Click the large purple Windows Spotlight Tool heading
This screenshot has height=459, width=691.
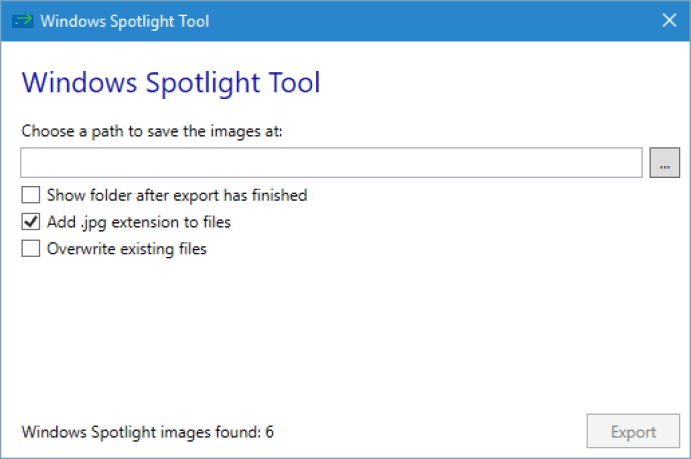(x=171, y=83)
